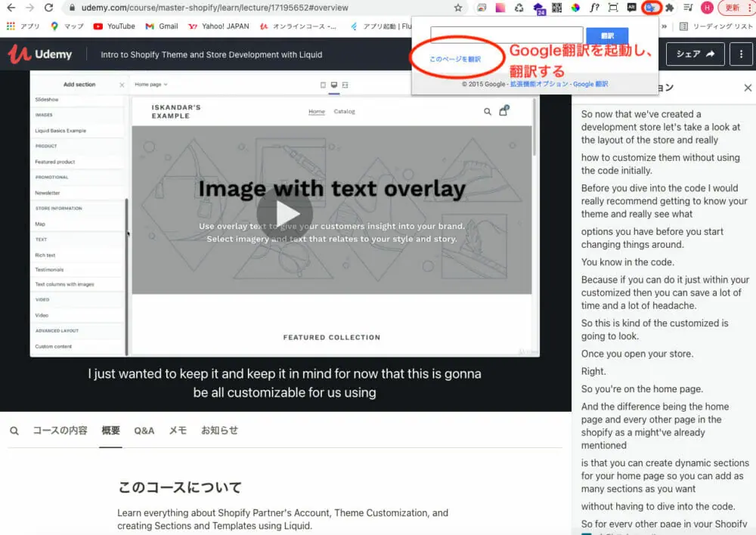Expand the hidden bookmarks chevron
This screenshot has width=756, height=535.
664,26
